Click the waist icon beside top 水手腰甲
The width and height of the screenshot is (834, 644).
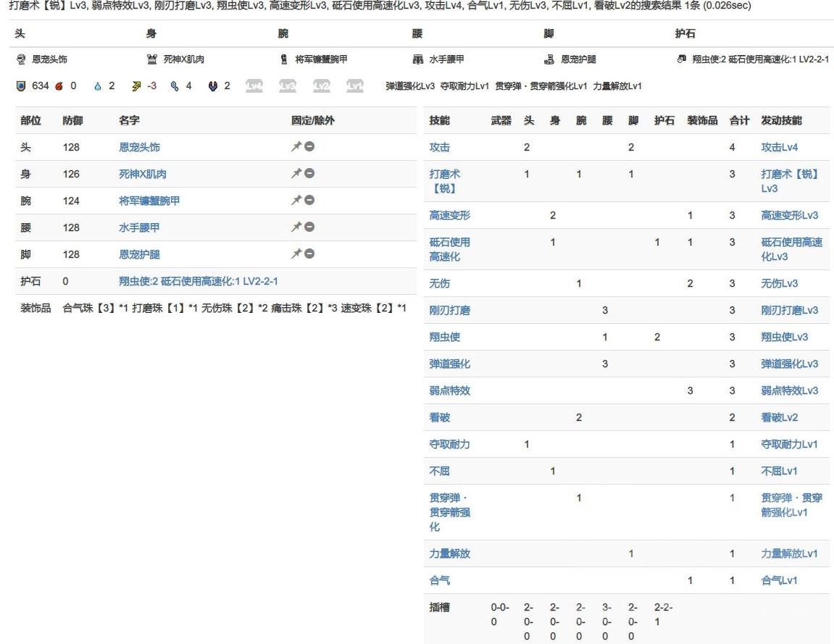click(x=418, y=59)
